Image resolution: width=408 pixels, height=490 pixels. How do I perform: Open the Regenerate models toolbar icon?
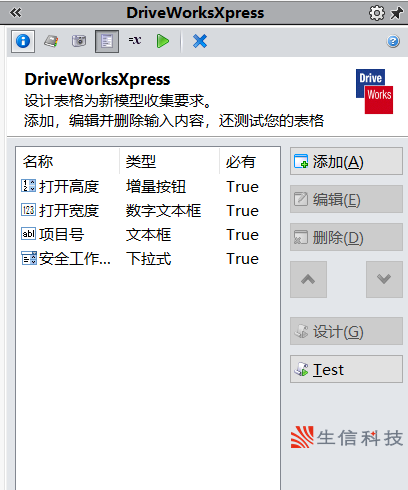pos(51,41)
